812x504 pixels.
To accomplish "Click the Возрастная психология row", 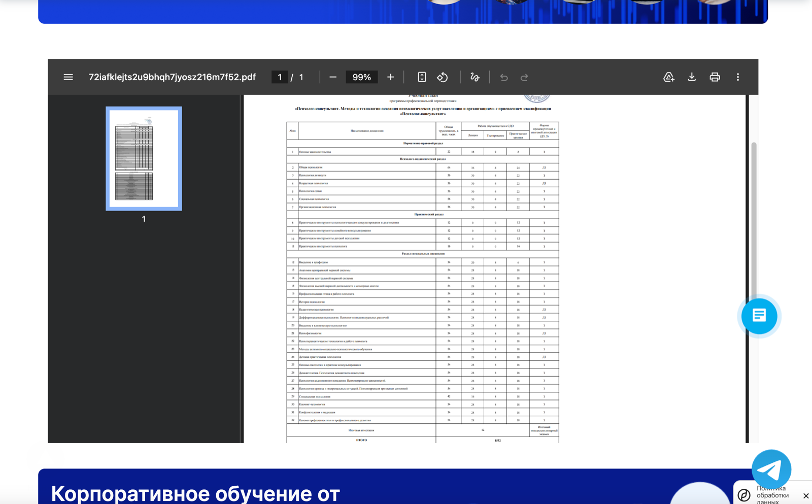I will pos(423,183).
